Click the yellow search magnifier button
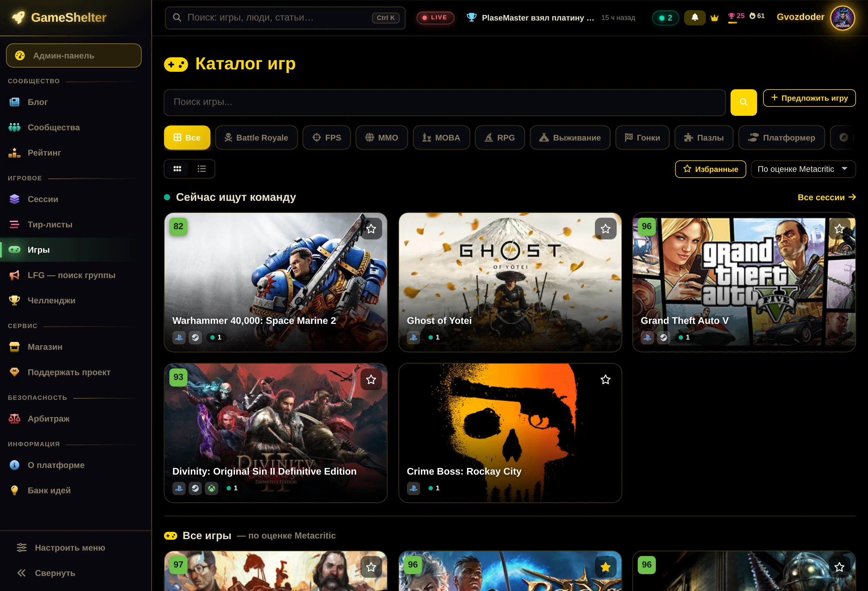Screen dimensions: 868x591 click(743, 102)
